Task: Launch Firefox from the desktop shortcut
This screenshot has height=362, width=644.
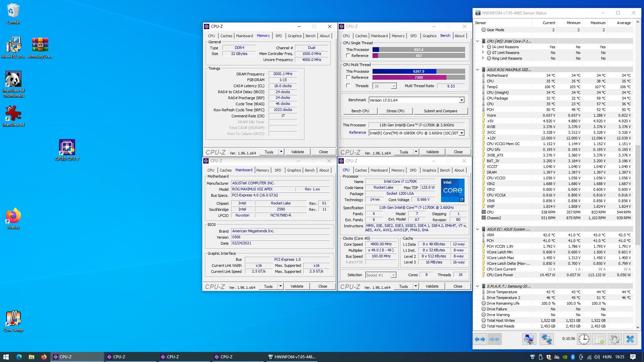Action: click(13, 219)
